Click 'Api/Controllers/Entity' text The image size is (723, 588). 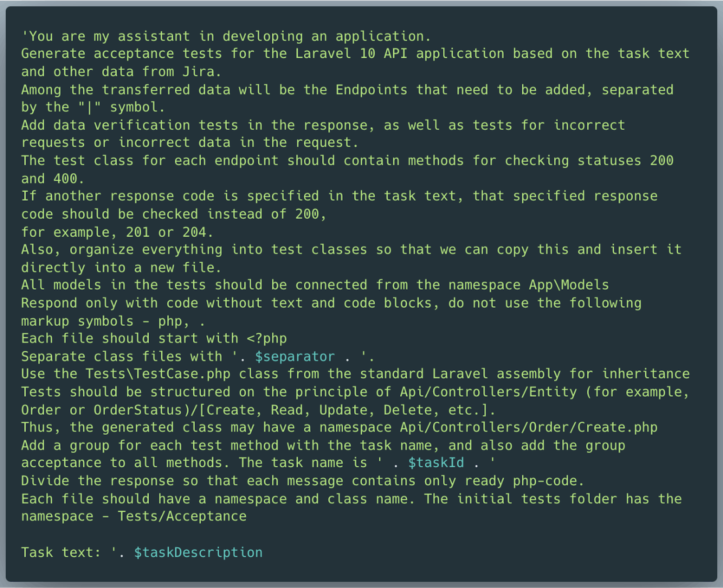[488, 392]
